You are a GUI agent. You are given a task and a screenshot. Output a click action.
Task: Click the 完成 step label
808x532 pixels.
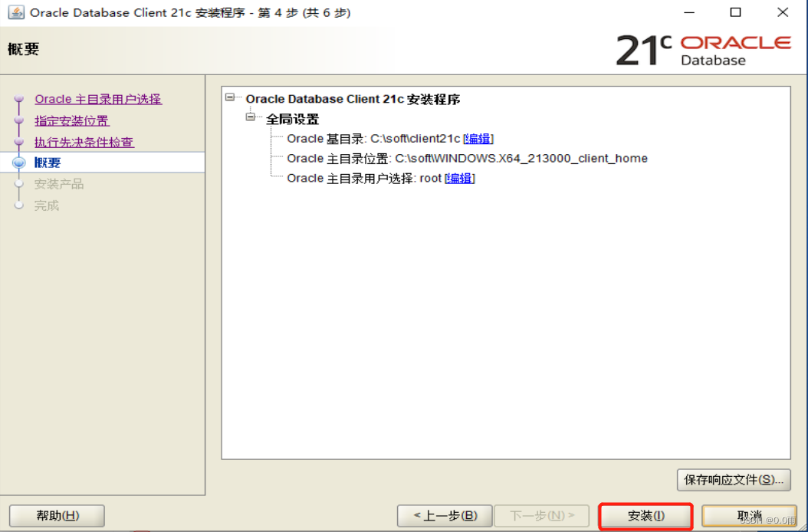46,205
